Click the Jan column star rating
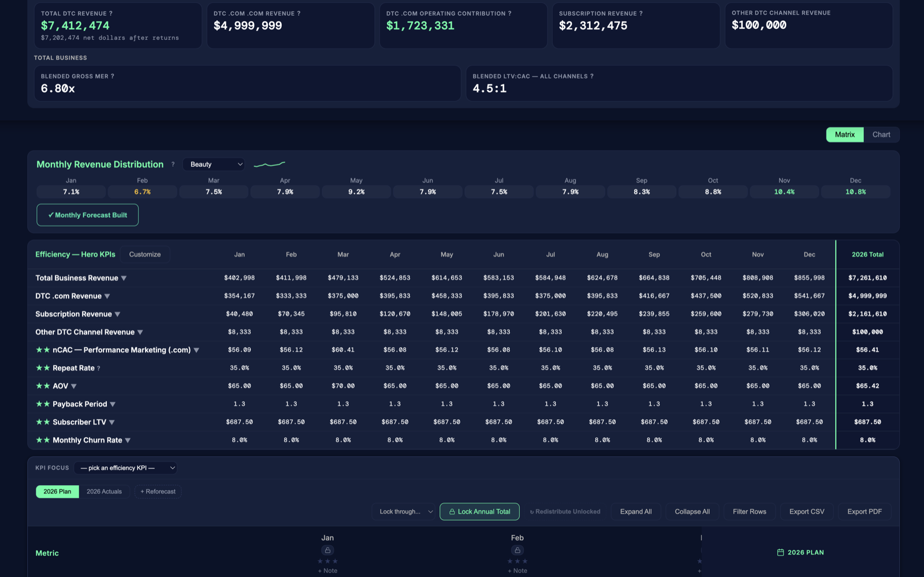Viewport: 924px width, 577px height. click(x=327, y=561)
